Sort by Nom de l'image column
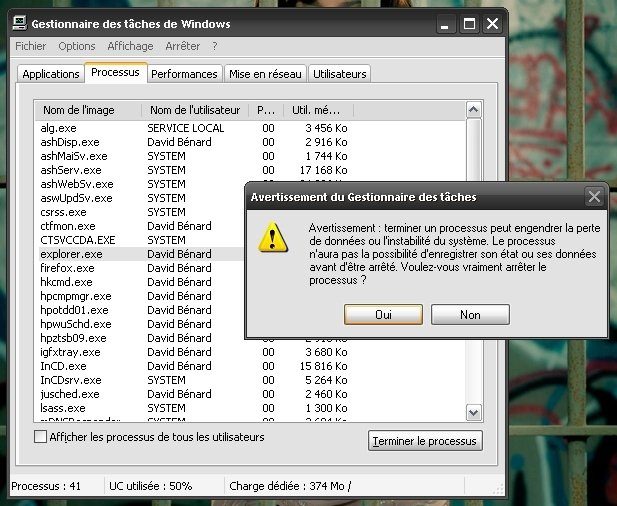The height and width of the screenshot is (506, 617). click(x=88, y=110)
